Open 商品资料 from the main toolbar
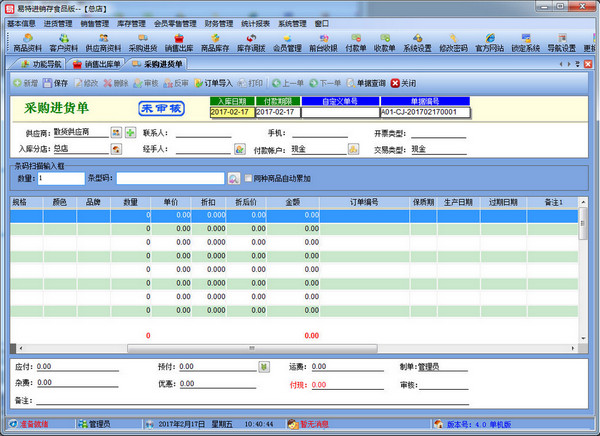 click(x=27, y=42)
